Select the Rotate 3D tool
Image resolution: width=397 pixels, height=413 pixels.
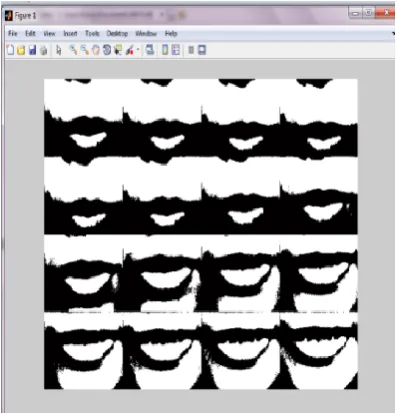(107, 50)
